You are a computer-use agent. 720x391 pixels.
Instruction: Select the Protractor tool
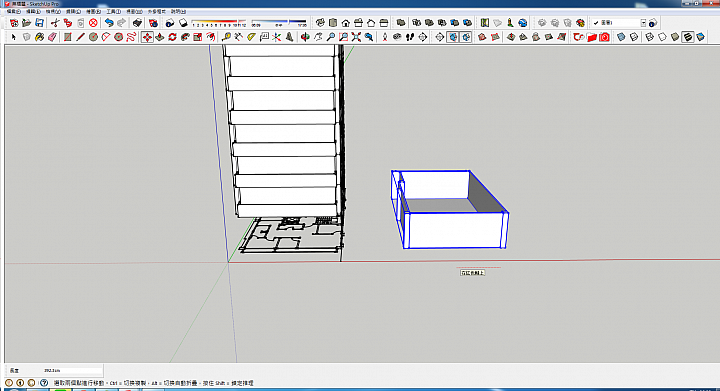251,37
